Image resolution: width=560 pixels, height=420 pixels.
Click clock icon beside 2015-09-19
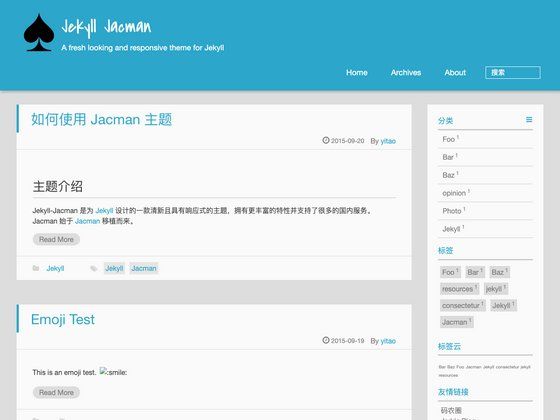326,340
